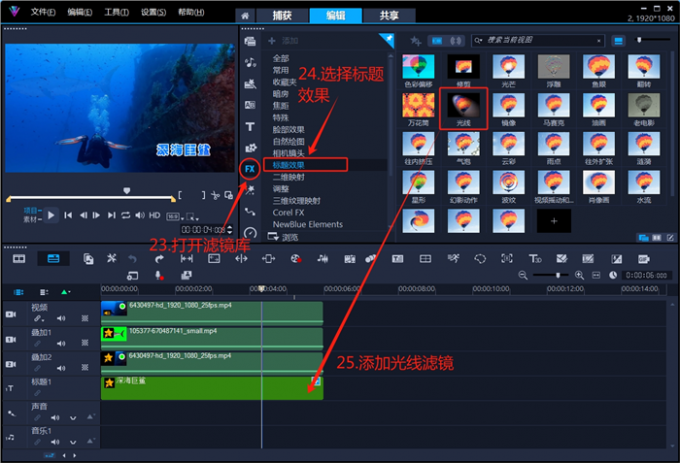
Task: Open the FX filter library
Action: point(250,169)
